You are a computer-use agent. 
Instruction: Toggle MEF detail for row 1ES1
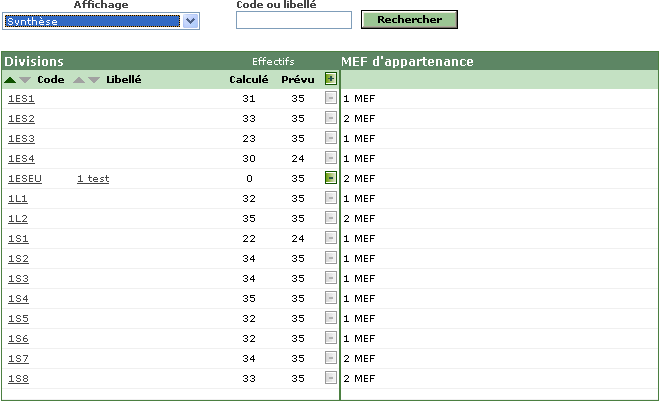(331, 98)
